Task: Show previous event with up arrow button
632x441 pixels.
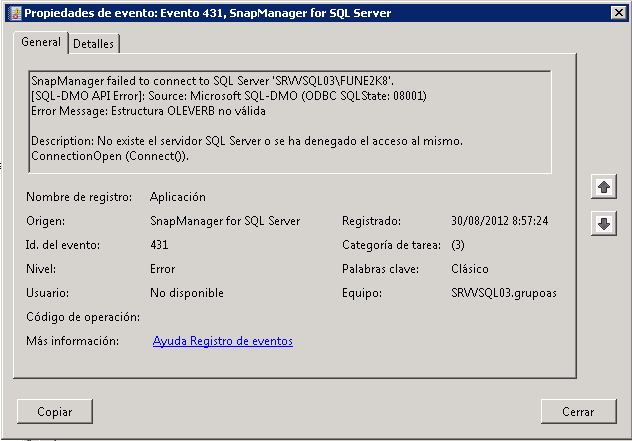Action: (603, 188)
